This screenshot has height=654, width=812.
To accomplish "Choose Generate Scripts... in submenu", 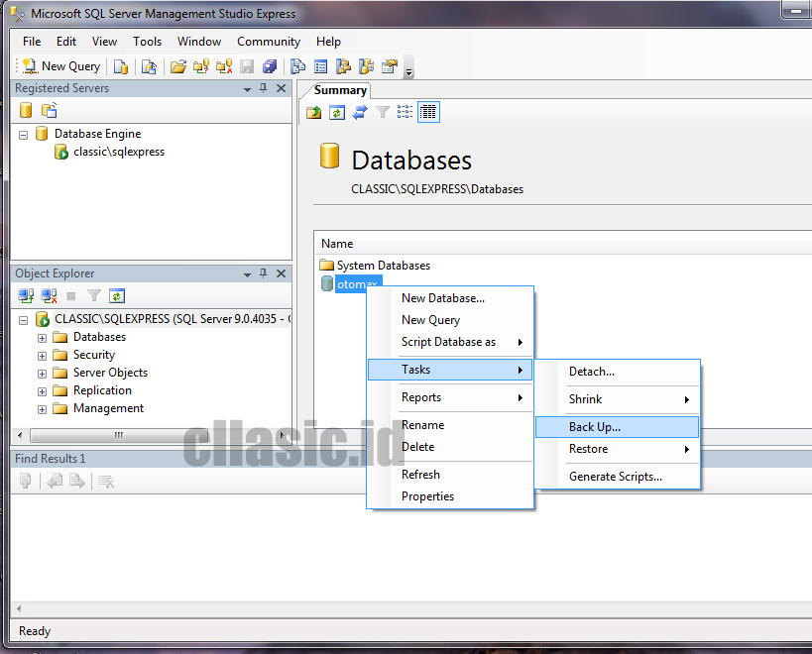I will pyautogui.click(x=617, y=477).
